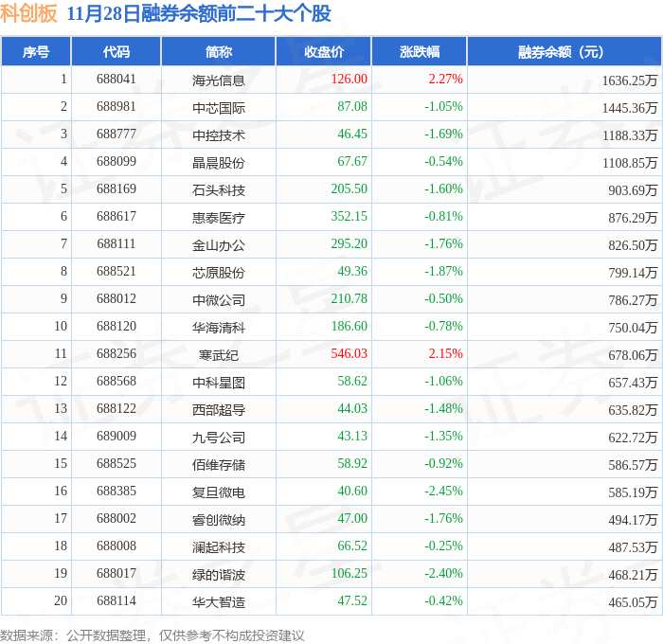Select balance 657.43万
Image resolution: width=663 pixels, height=644 pixels.
click(633, 383)
